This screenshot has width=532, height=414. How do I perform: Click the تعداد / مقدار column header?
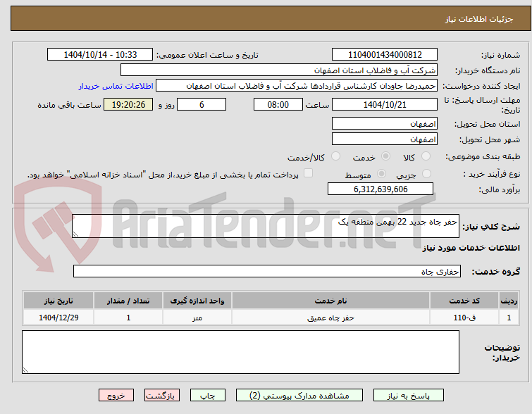[128, 301]
